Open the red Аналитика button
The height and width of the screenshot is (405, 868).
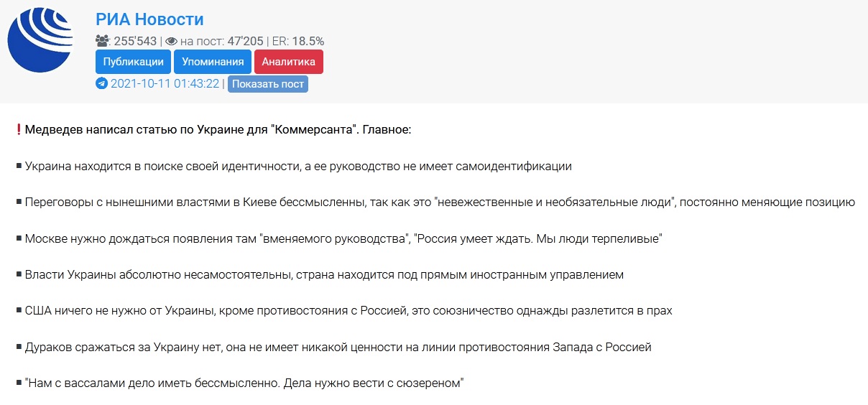click(289, 62)
